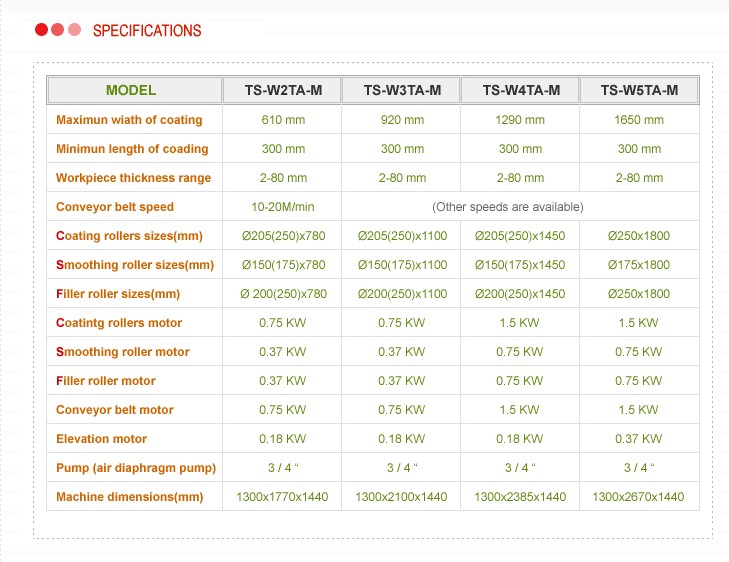Select the TS-W3TA-M column header

402,90
